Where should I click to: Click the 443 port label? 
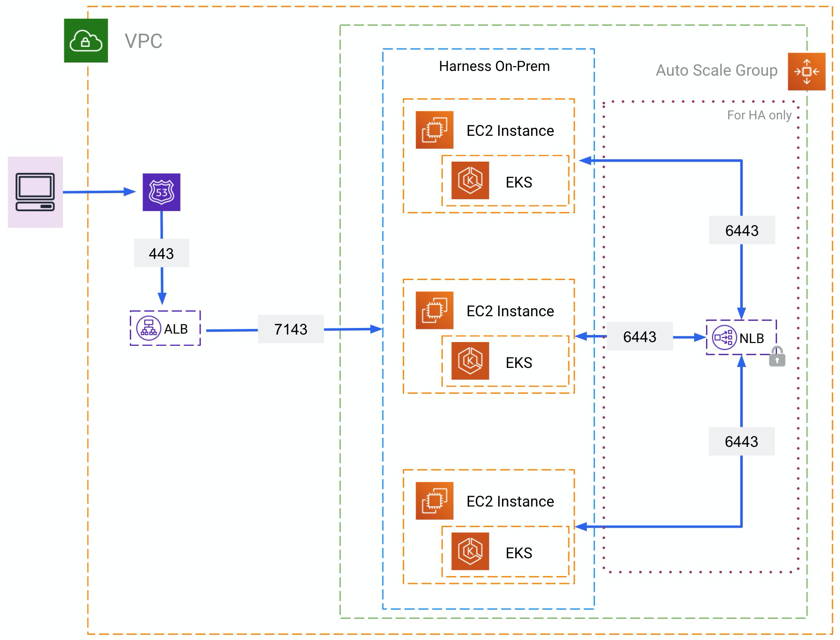pos(161,253)
